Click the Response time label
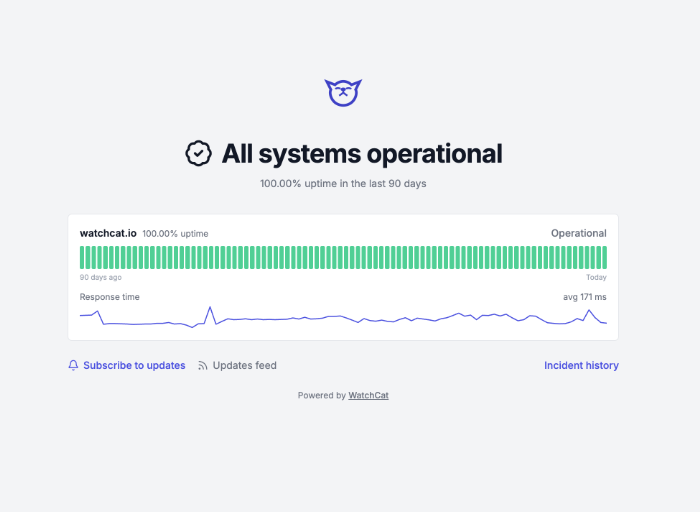Screen dimensions: 700x512 pos(109,297)
